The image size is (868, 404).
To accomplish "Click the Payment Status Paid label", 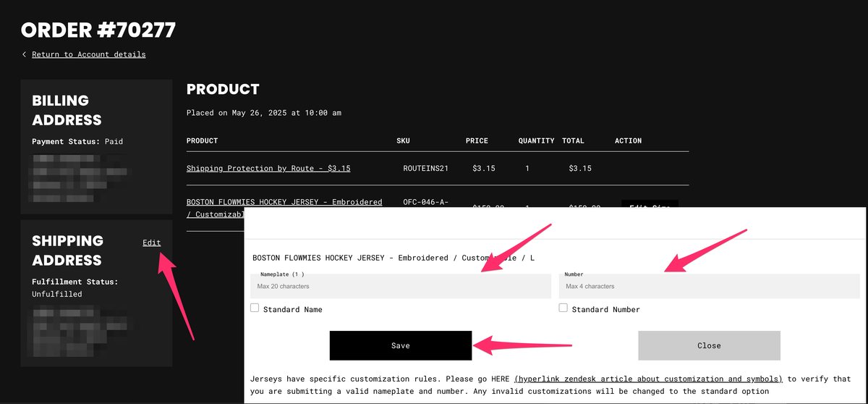I will pyautogui.click(x=77, y=142).
